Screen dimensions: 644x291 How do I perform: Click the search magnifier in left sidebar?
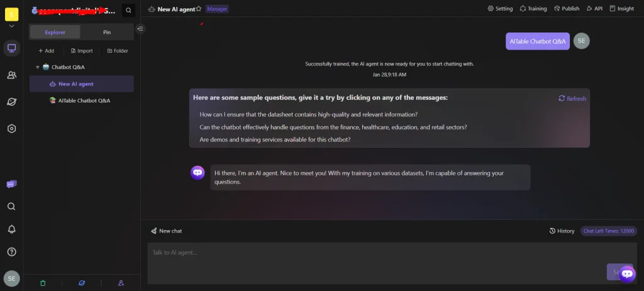(x=11, y=206)
